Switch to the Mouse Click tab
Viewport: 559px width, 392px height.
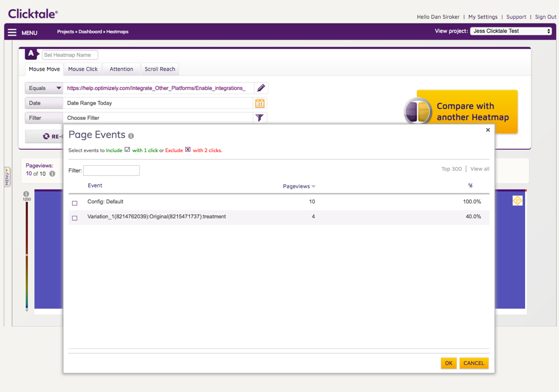[83, 69]
